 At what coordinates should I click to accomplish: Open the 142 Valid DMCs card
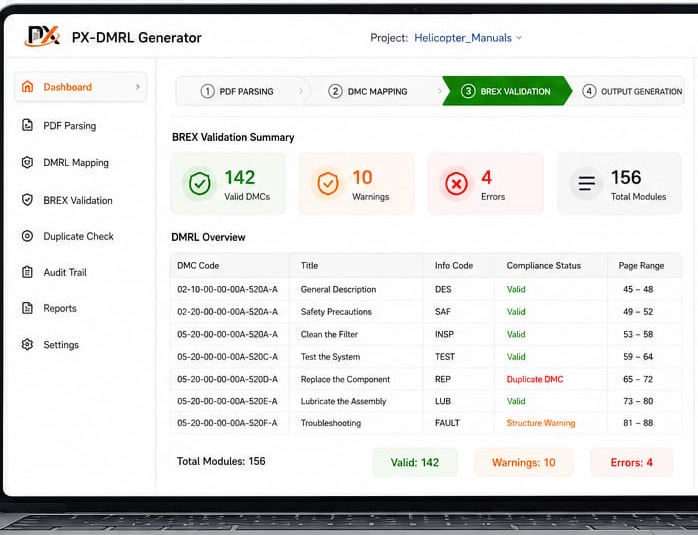[228, 183]
